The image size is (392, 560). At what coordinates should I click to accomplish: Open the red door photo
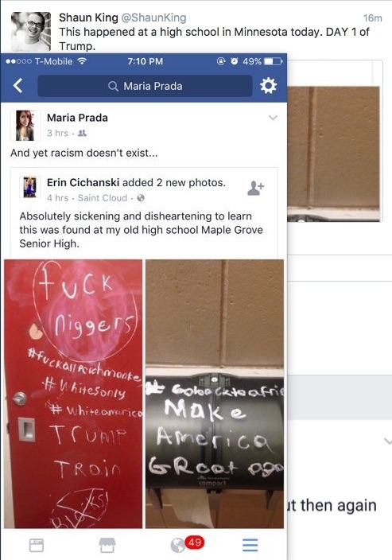pyautogui.click(x=73, y=394)
